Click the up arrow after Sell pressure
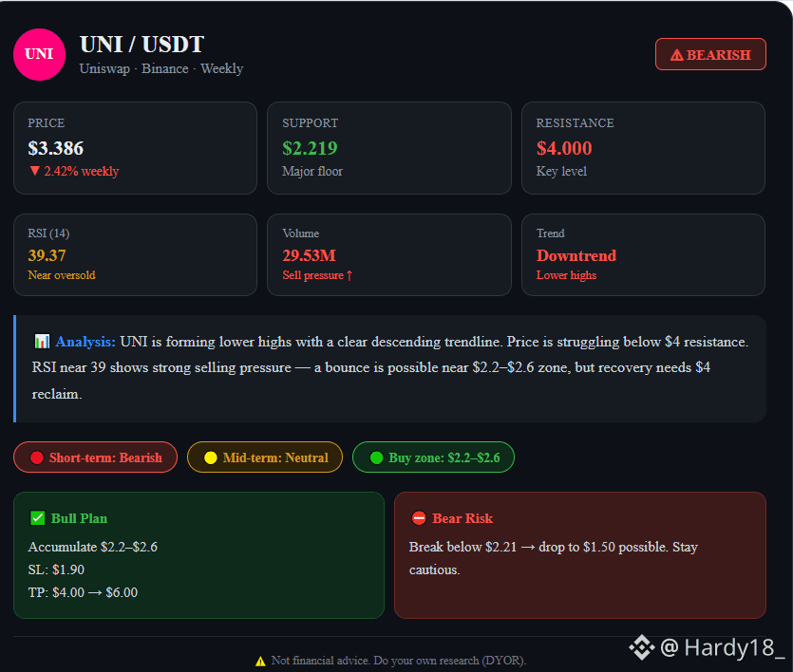 pos(349,275)
